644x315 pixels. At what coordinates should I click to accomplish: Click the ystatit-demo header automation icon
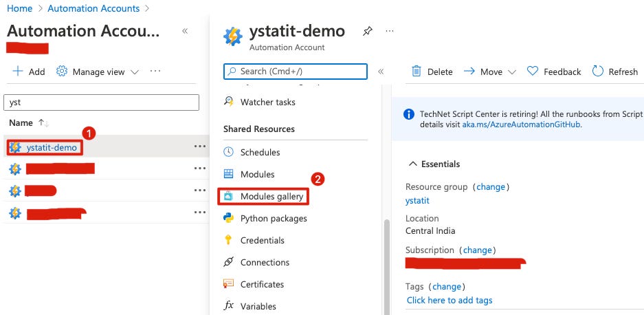tap(233, 36)
